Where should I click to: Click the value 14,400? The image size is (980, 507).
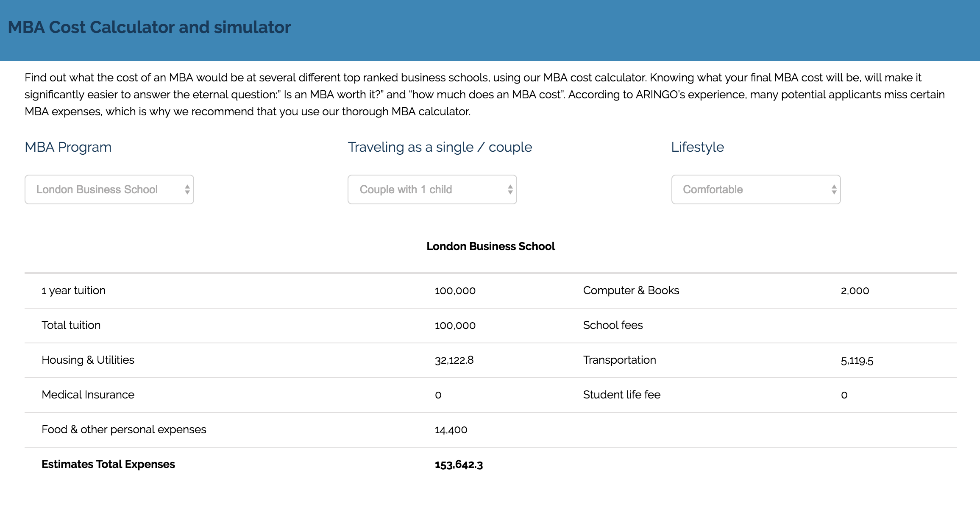[451, 430]
